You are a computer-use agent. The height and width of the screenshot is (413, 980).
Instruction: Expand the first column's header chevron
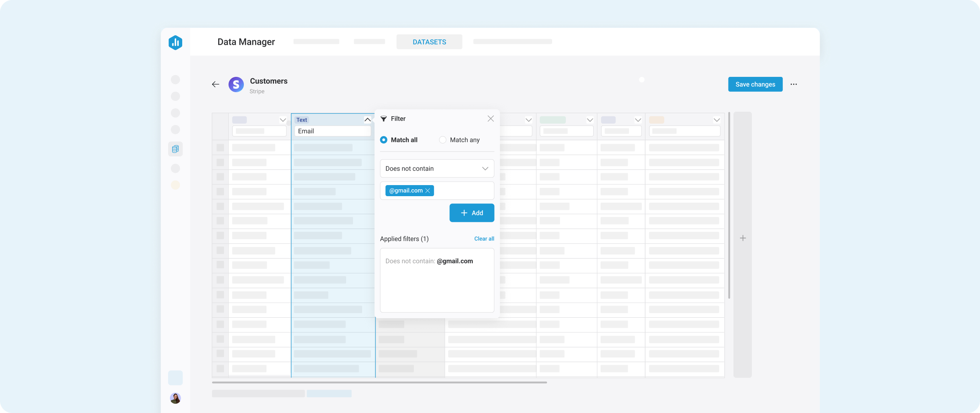click(283, 120)
